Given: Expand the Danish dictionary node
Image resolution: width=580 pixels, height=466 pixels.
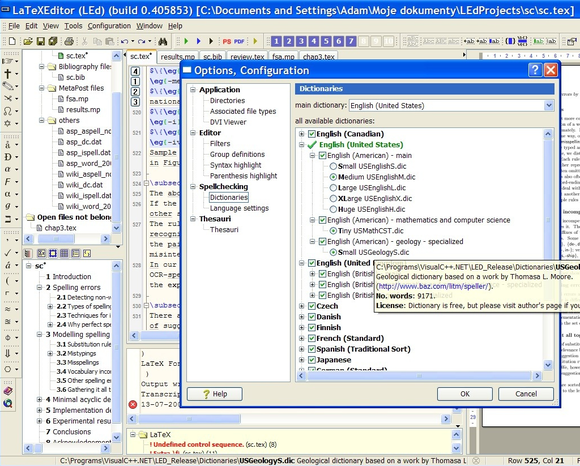Looking at the screenshot, I should [301, 317].
